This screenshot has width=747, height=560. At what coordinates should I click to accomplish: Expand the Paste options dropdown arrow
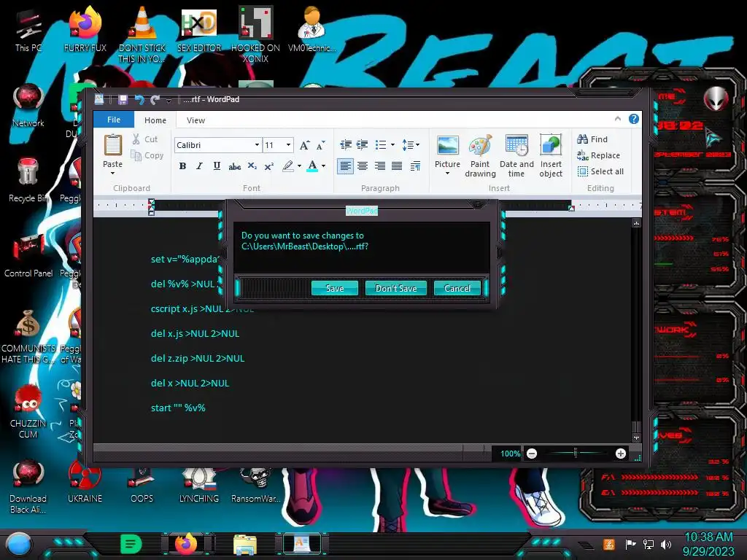tap(113, 173)
